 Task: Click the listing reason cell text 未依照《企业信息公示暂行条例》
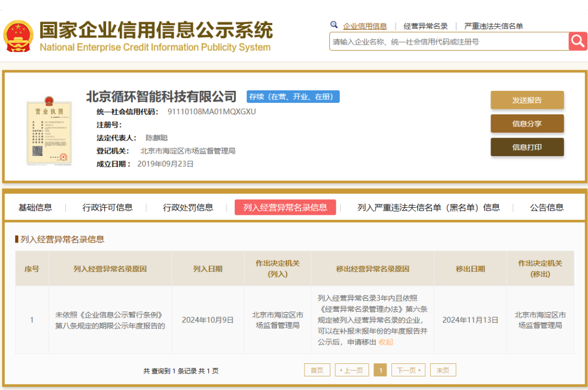(x=109, y=315)
